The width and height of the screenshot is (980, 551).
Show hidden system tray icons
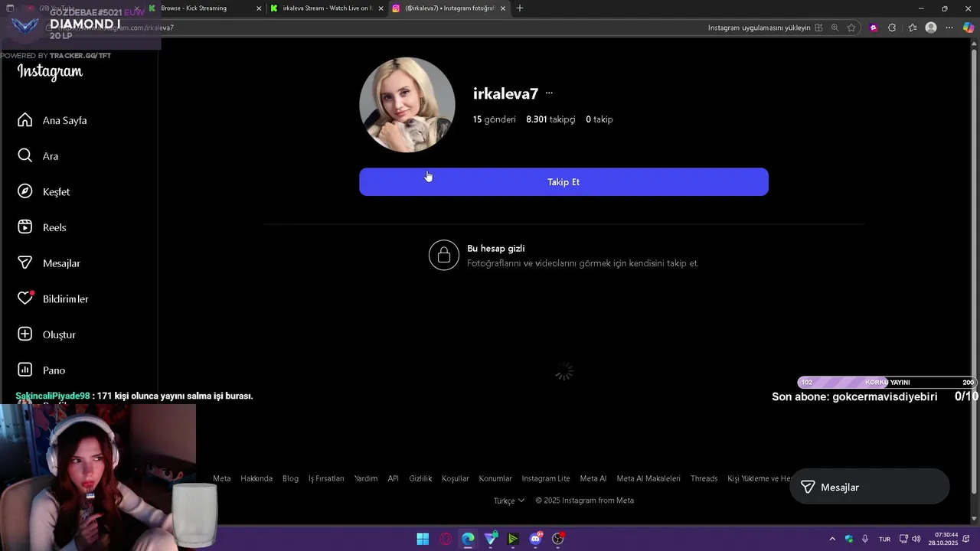pos(832,539)
